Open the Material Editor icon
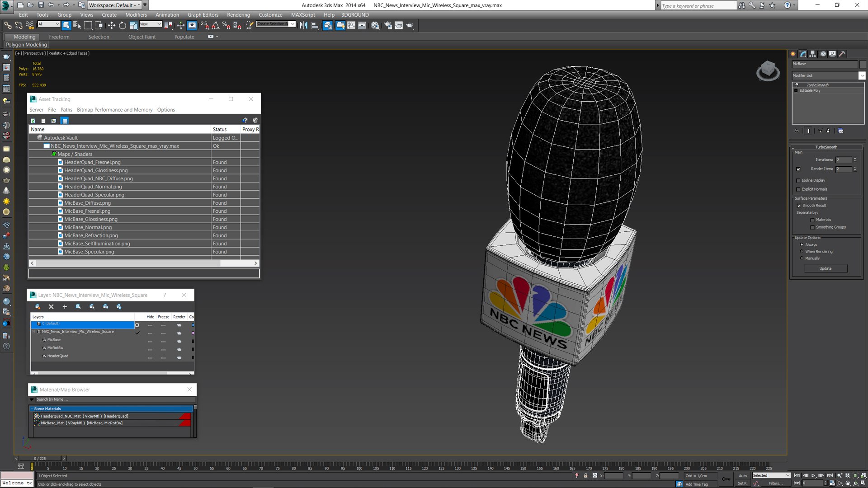 tap(375, 25)
